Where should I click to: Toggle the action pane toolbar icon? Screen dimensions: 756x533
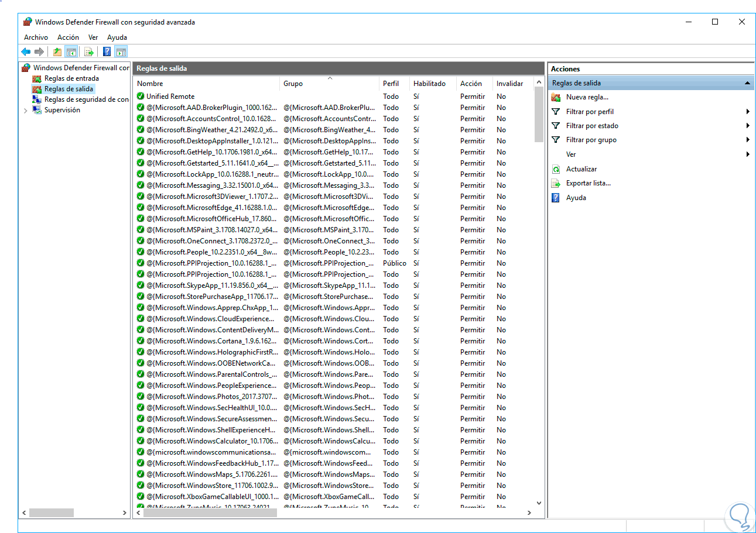tap(121, 52)
